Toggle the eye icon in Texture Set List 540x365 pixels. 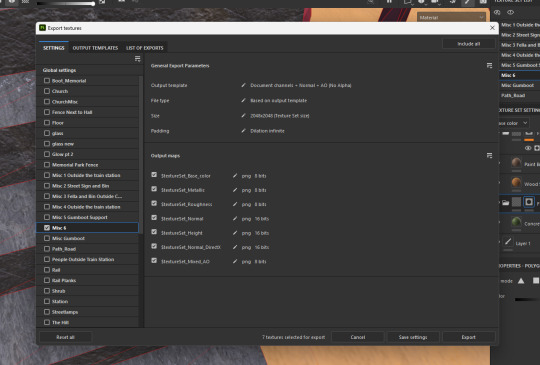coord(510,12)
